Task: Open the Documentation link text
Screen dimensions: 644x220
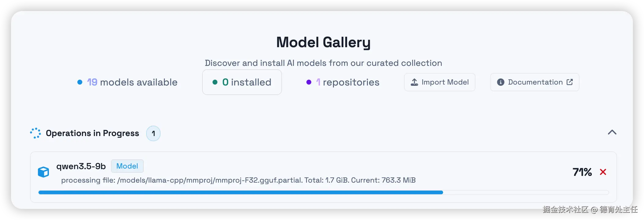Action: pyautogui.click(x=535, y=82)
